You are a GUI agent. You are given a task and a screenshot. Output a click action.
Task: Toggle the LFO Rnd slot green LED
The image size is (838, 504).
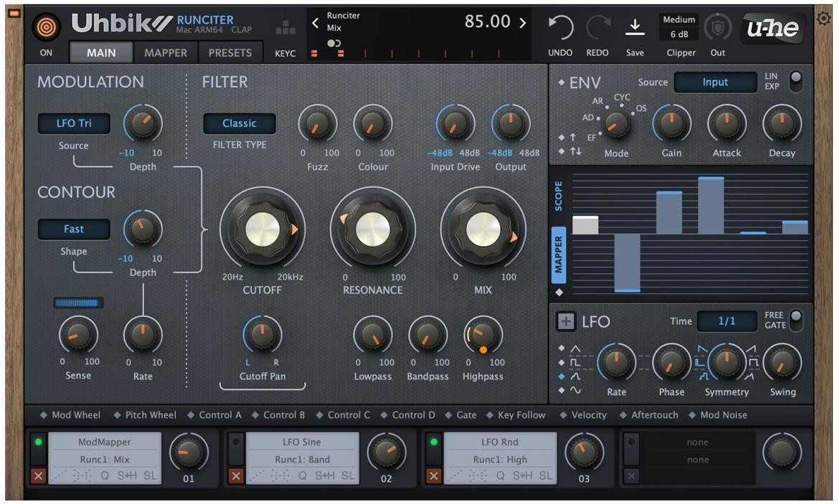click(x=433, y=442)
